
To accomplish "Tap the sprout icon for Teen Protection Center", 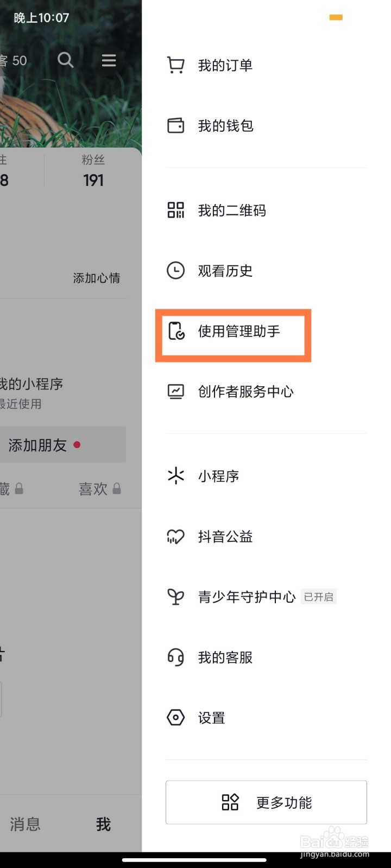I will point(175,597).
